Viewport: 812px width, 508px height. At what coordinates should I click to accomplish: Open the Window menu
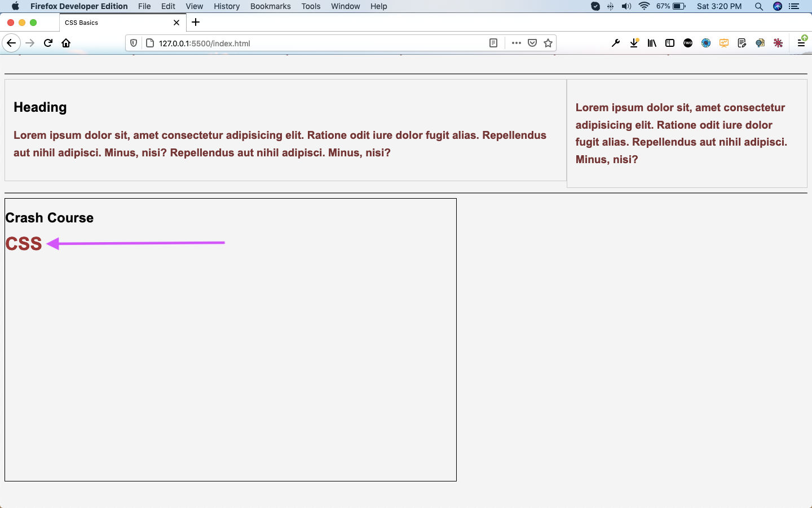(x=346, y=6)
